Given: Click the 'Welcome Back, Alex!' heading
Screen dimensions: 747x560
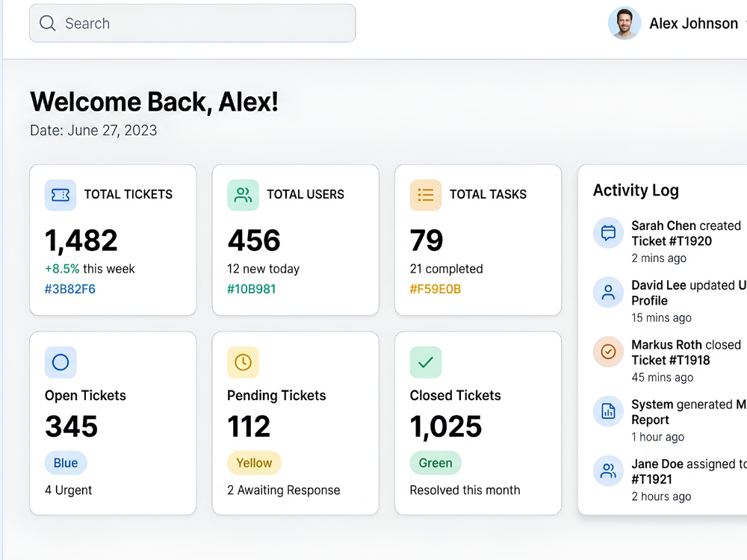Looking at the screenshot, I should tap(154, 102).
